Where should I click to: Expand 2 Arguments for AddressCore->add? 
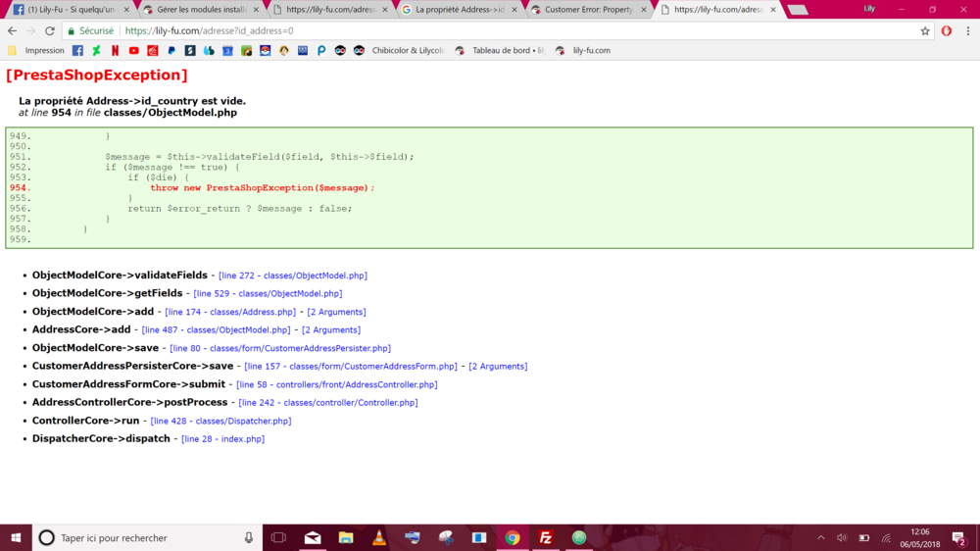point(331,330)
